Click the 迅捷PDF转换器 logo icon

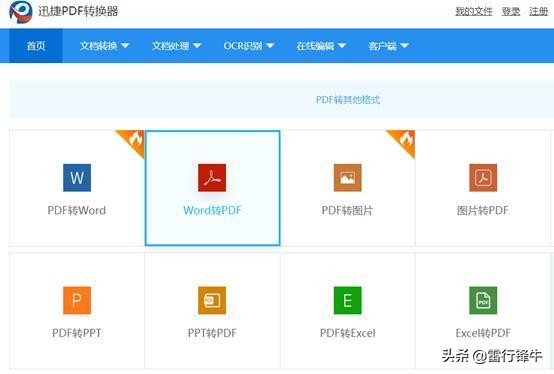tap(21, 12)
